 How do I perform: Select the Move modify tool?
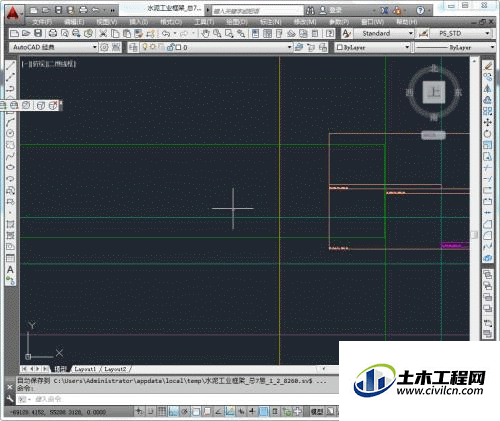pos(488,122)
